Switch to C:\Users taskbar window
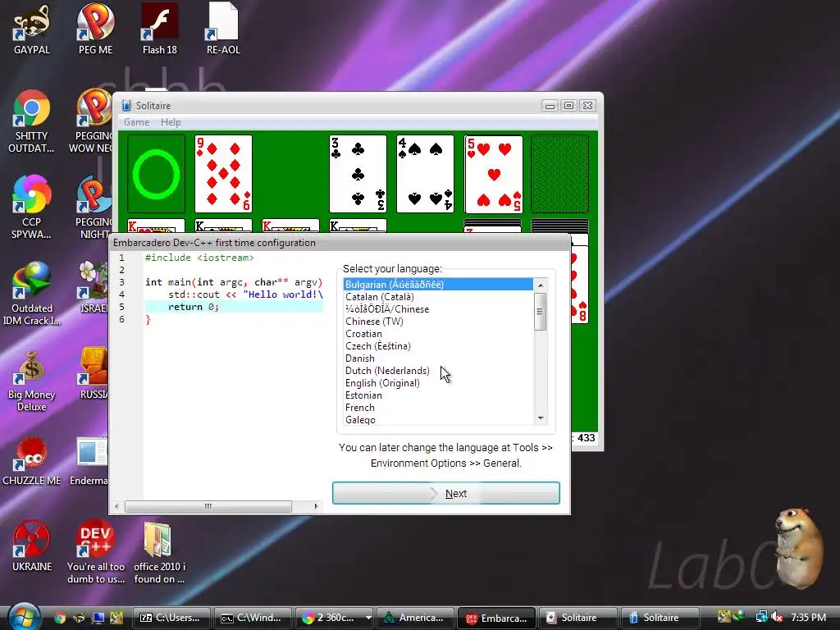 [171, 618]
